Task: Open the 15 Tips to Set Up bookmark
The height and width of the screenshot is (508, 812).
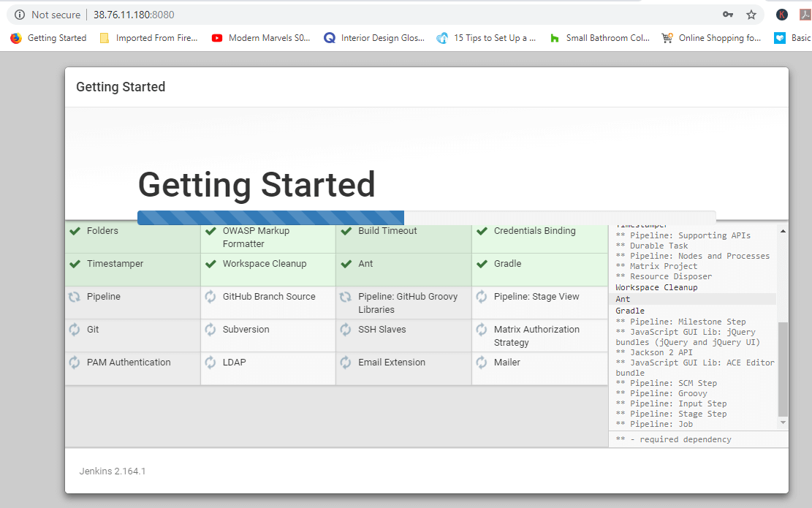Action: point(486,38)
